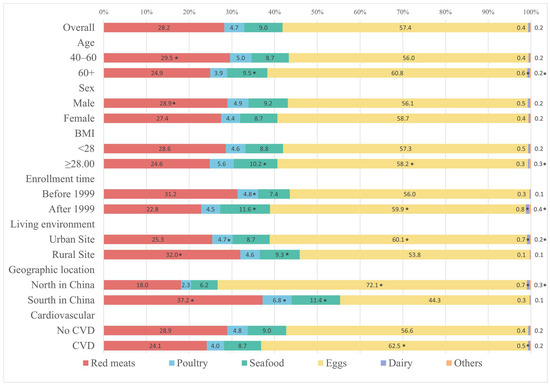550x385 pixels.
Task: Click the Urban Site eggs 60.1 segment
Action: click(398, 239)
